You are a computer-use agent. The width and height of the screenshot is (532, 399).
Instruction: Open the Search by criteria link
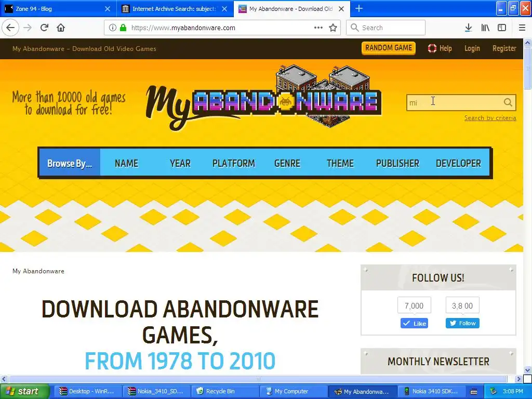[x=490, y=118]
